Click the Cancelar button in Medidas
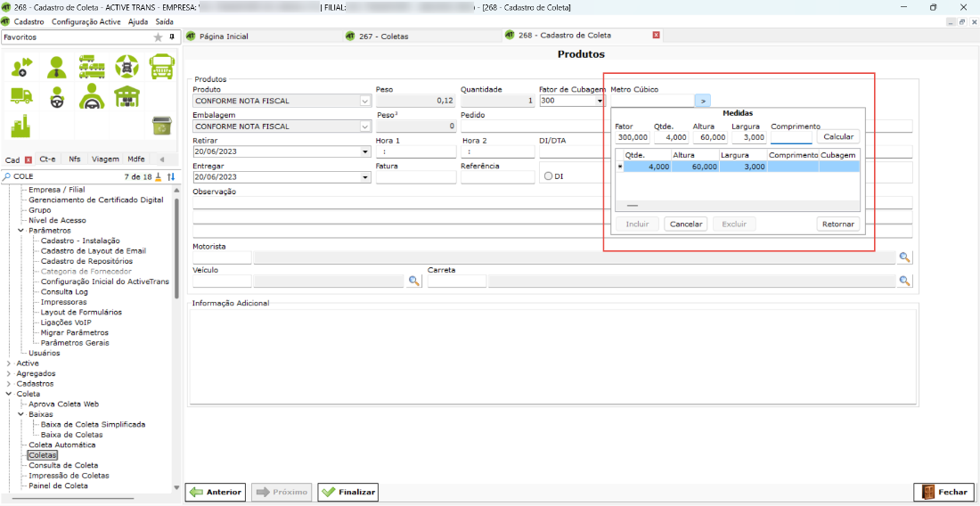Screen dimensions: 980x506 click(x=685, y=224)
